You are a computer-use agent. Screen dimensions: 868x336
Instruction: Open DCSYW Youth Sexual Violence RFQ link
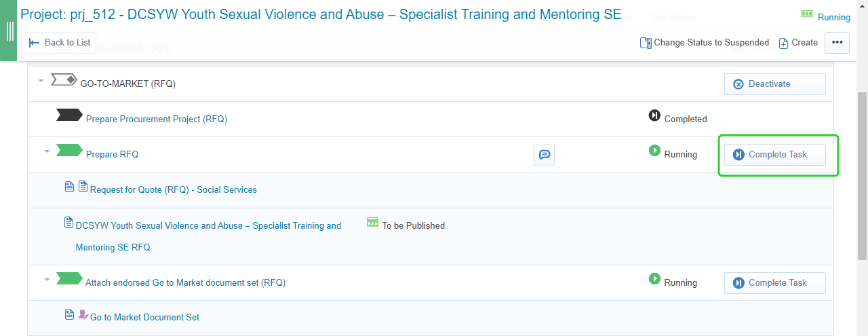pyautogui.click(x=209, y=236)
